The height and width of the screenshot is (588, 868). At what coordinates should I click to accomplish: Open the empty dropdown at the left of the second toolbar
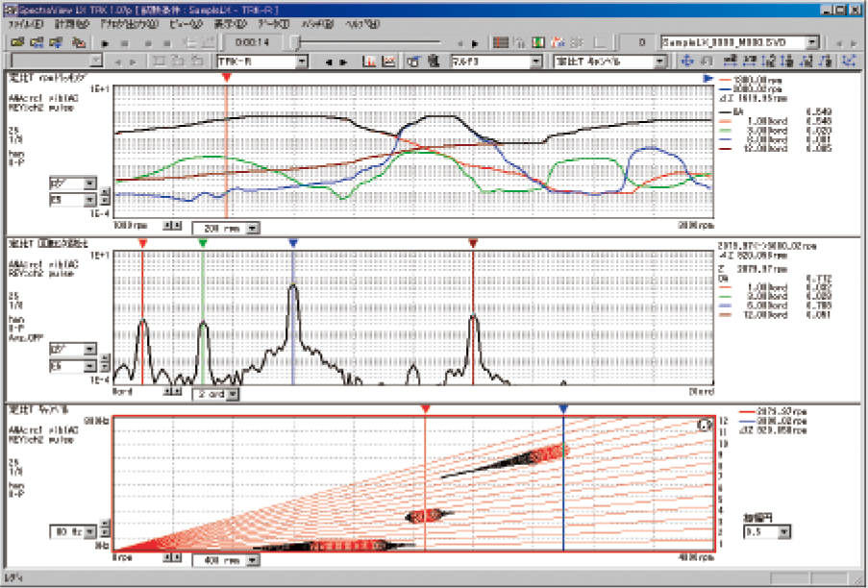point(57,61)
